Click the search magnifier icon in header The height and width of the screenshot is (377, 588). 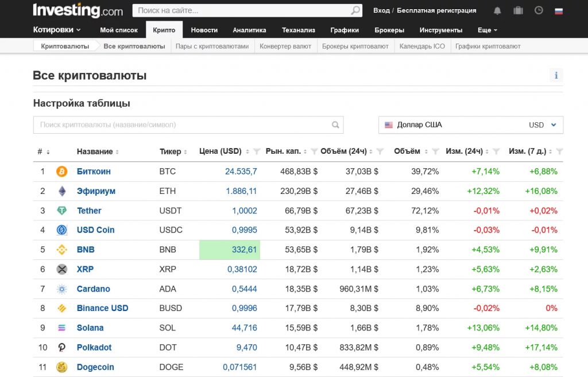355,10
